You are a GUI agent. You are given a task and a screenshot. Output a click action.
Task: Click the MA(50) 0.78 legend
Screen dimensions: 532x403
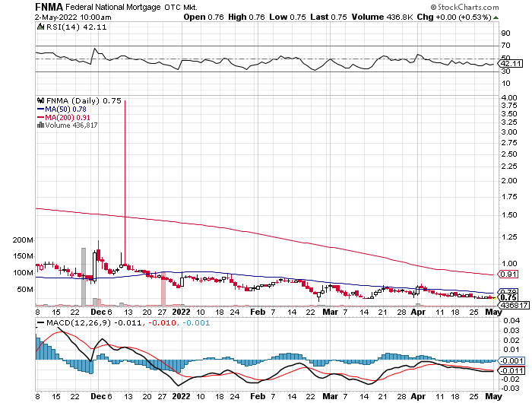tap(62, 109)
